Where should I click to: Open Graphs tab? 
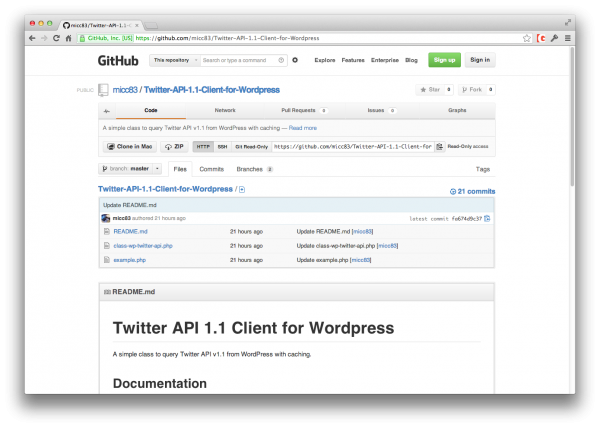pos(457,110)
